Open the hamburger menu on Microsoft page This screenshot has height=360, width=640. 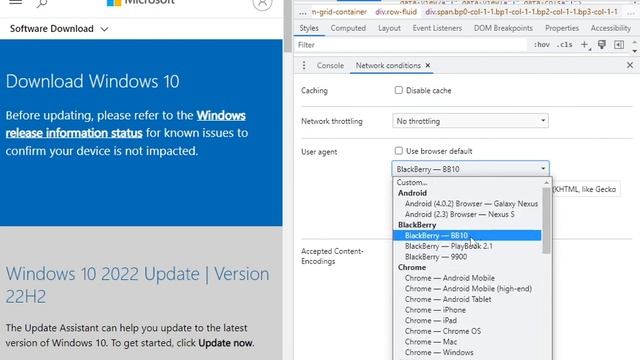tap(16, 2)
